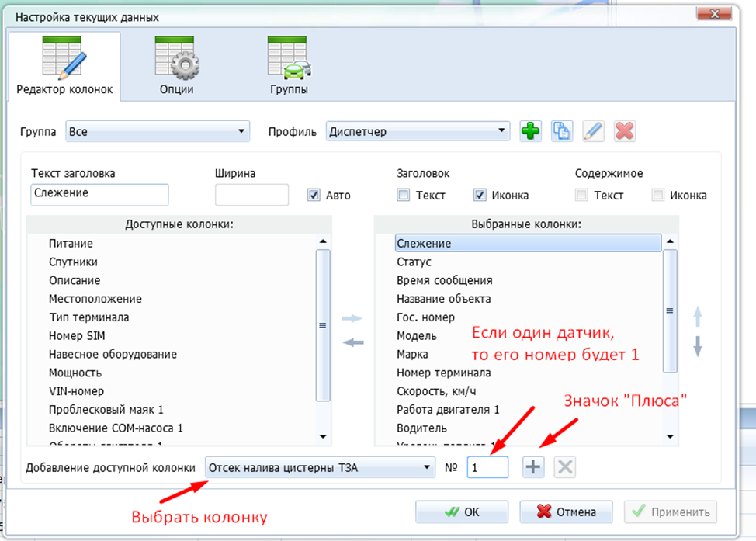Viewport: 756px width, 541px height.
Task: Click the green plus add profile icon
Action: coord(530,131)
